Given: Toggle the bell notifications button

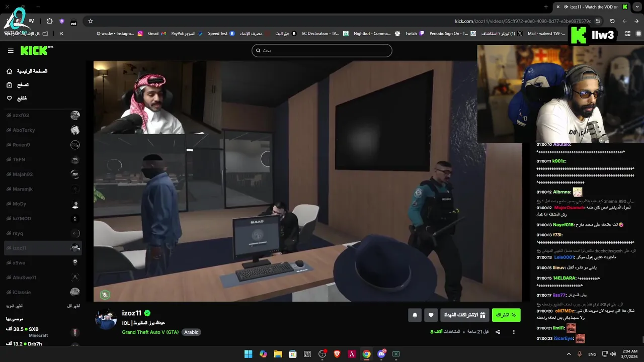Looking at the screenshot, I should coord(415,315).
